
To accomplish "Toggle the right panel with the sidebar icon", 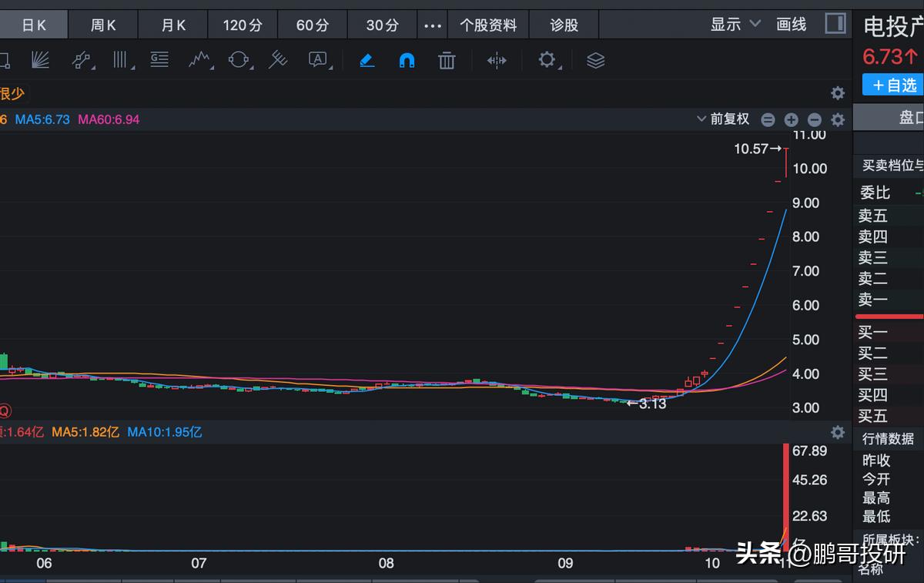I will click(835, 24).
